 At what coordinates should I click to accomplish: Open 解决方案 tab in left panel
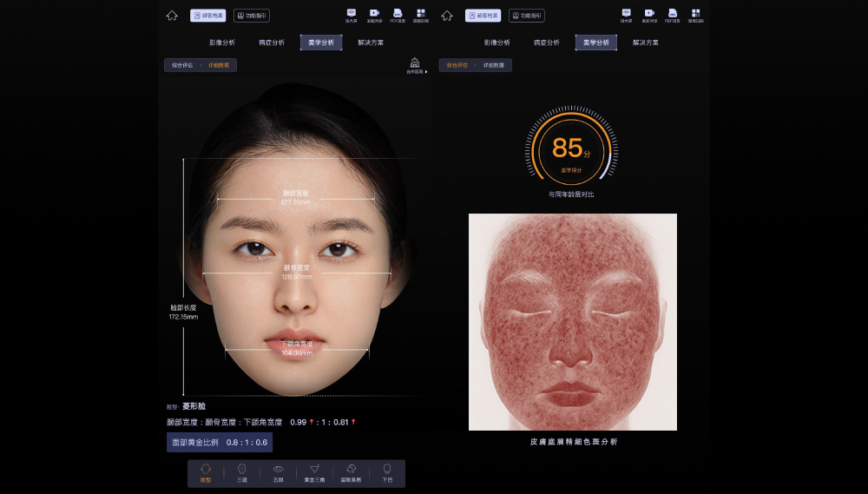coord(371,43)
